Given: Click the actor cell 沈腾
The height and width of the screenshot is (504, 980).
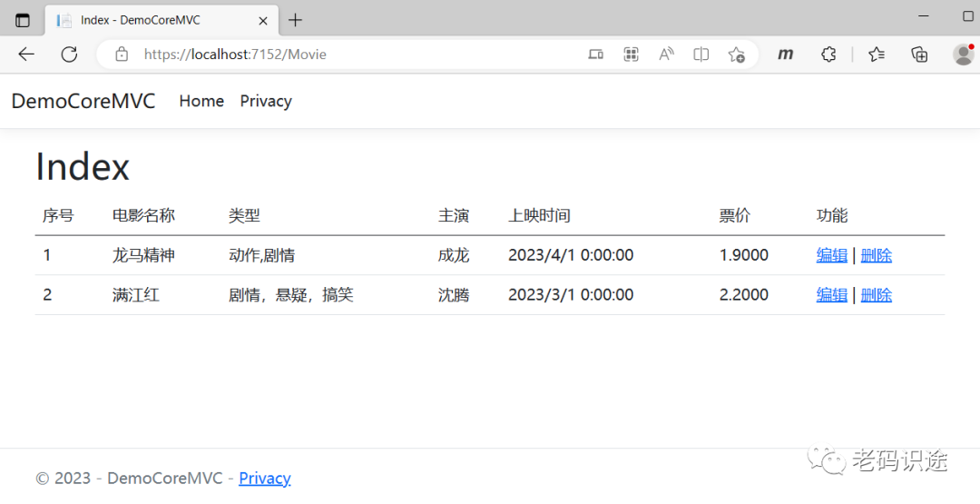Looking at the screenshot, I should pyautogui.click(x=454, y=294).
